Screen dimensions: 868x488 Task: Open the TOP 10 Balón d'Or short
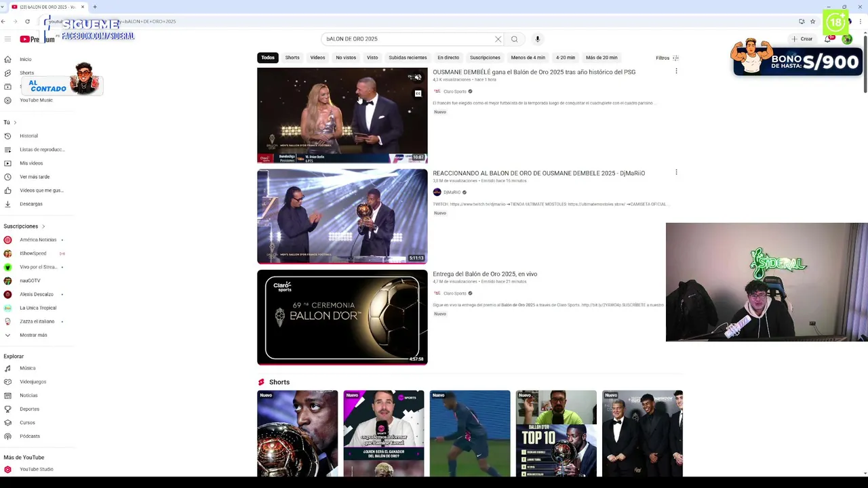point(556,434)
